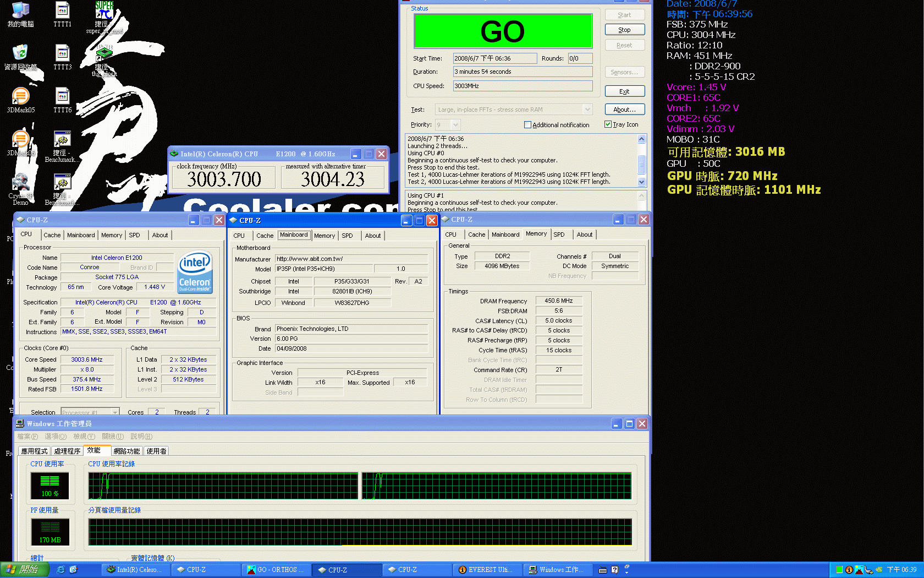This screenshot has height=578, width=924.
Task: Switch to 使用者 tab in Task Manager
Action: (156, 451)
